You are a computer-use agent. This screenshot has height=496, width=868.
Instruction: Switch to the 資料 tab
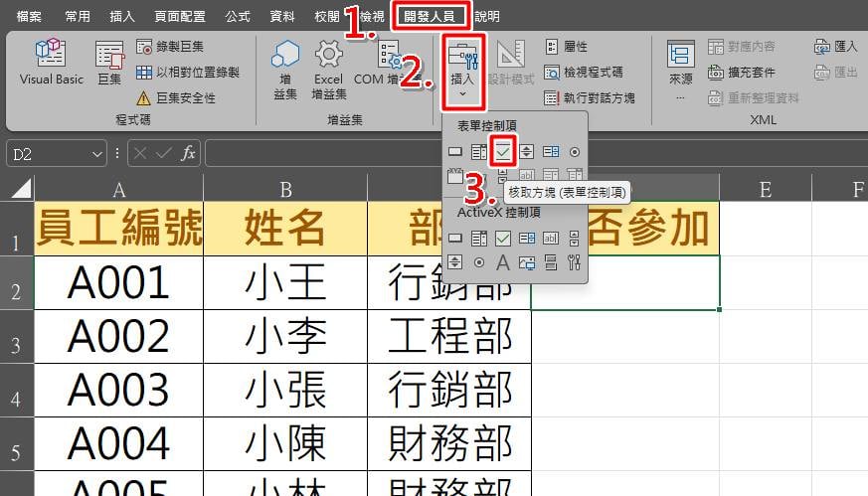tap(281, 17)
